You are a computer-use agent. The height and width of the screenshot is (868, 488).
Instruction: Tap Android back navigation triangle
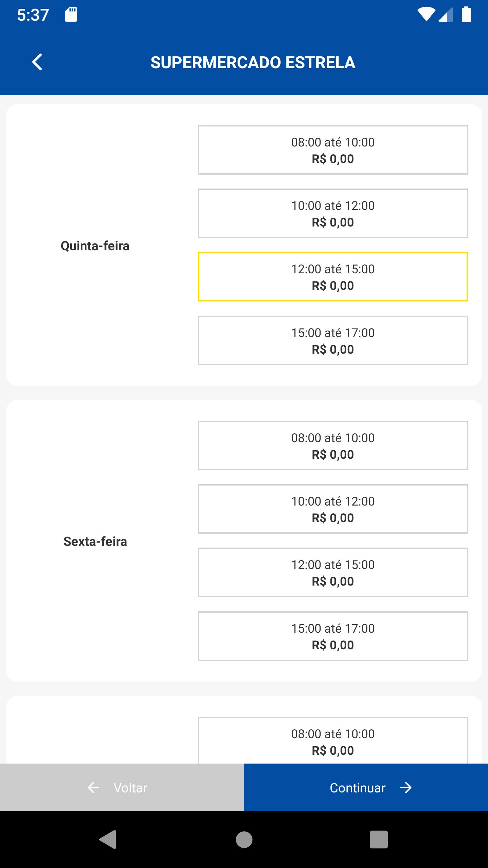coord(108,840)
